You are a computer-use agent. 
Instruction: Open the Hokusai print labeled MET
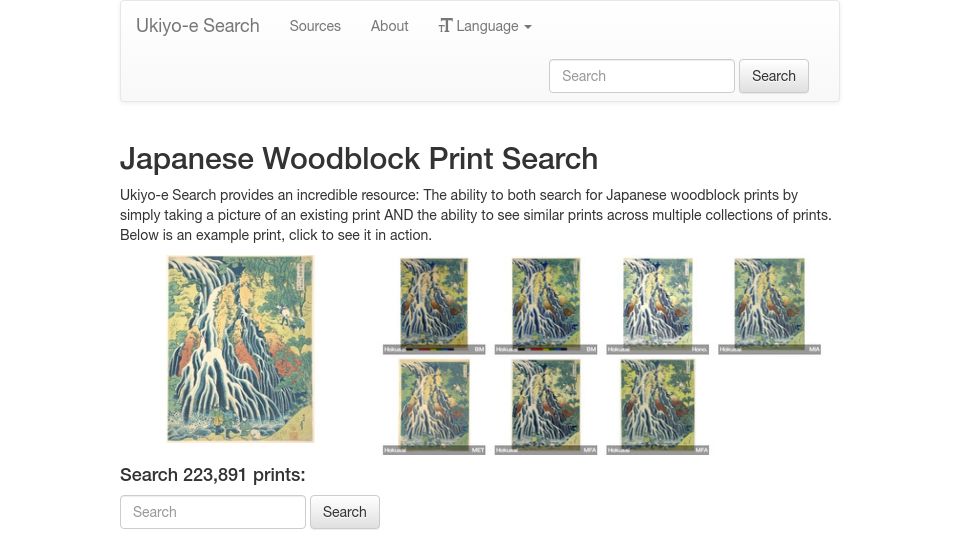pyautogui.click(x=434, y=407)
